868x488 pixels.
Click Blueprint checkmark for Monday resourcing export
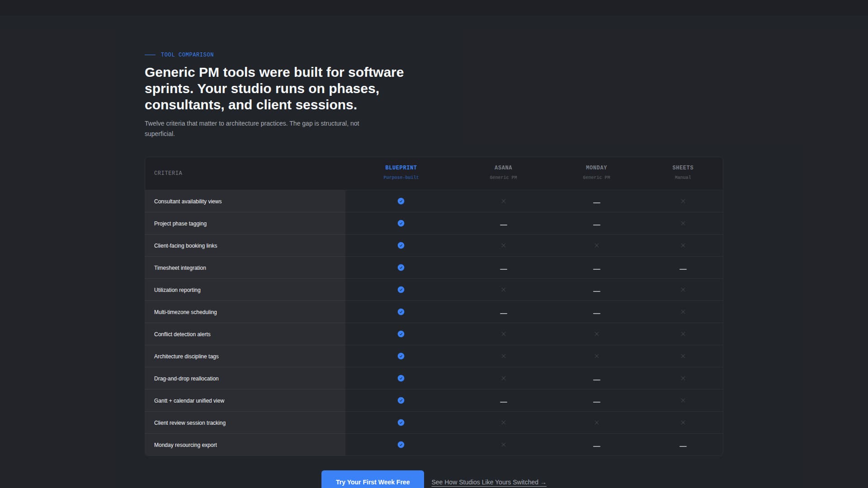(401, 445)
